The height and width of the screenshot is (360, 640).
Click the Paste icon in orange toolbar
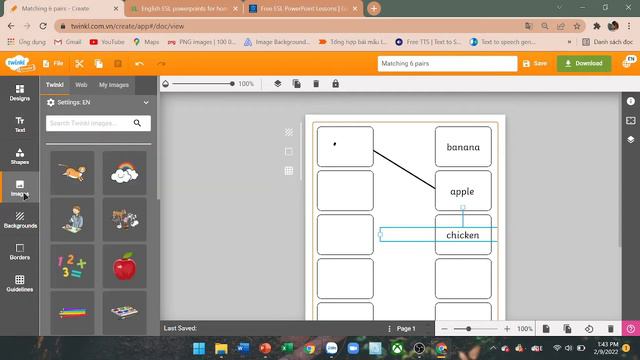pyautogui.click(x=118, y=64)
